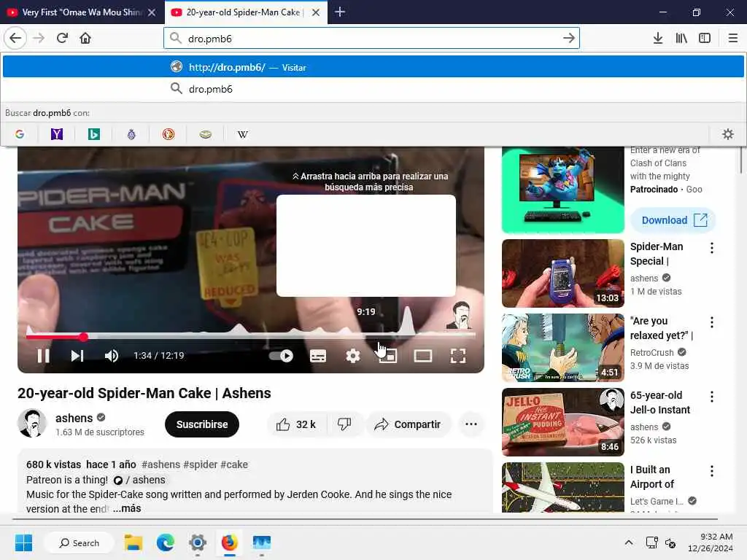Open more actions ellipsis under video
747x560 pixels.
[471, 424]
